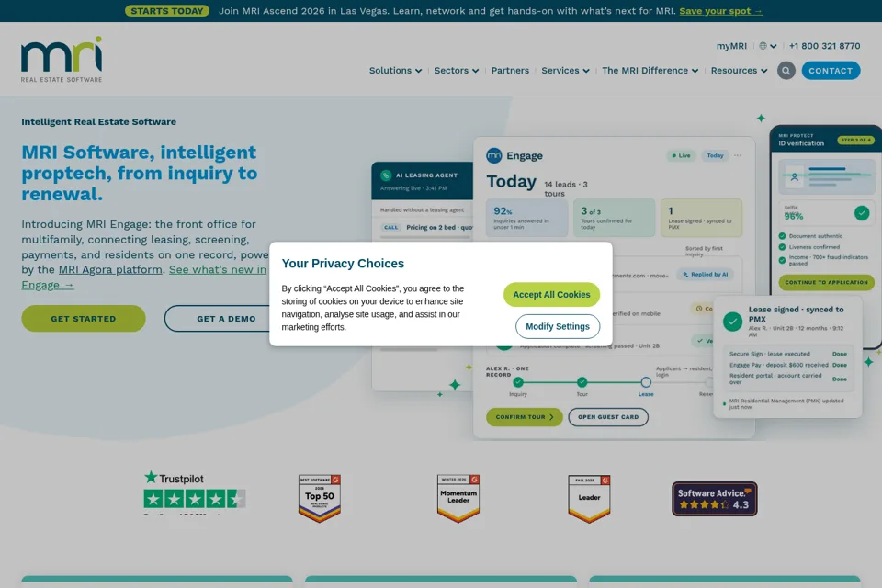Open the Software Advice 4.3 rating badge

click(715, 499)
